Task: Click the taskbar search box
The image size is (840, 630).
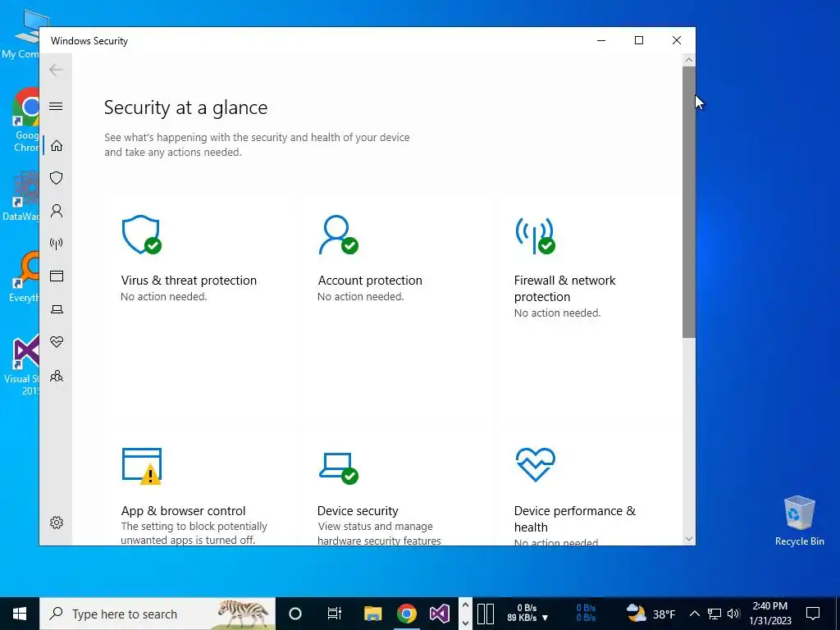Action: (157, 614)
